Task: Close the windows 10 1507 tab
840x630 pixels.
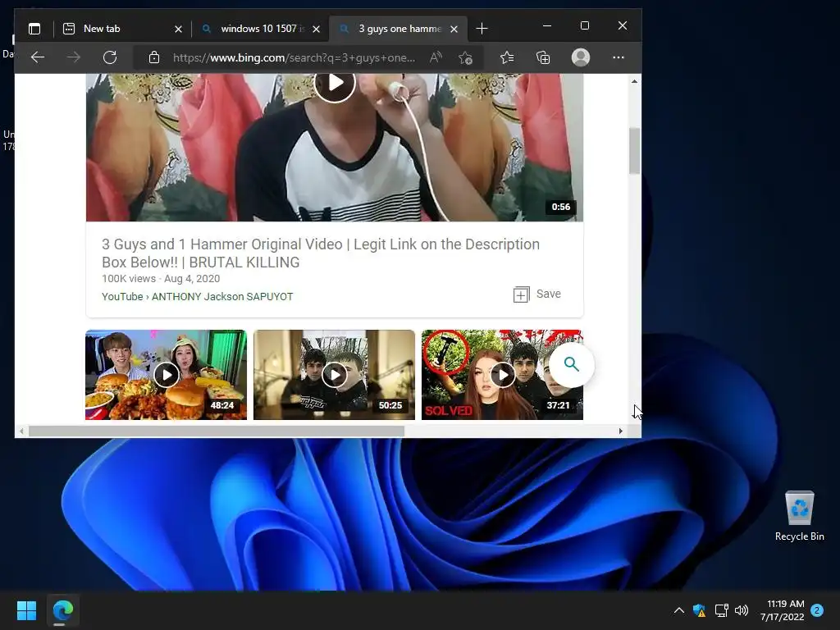Action: [x=316, y=29]
